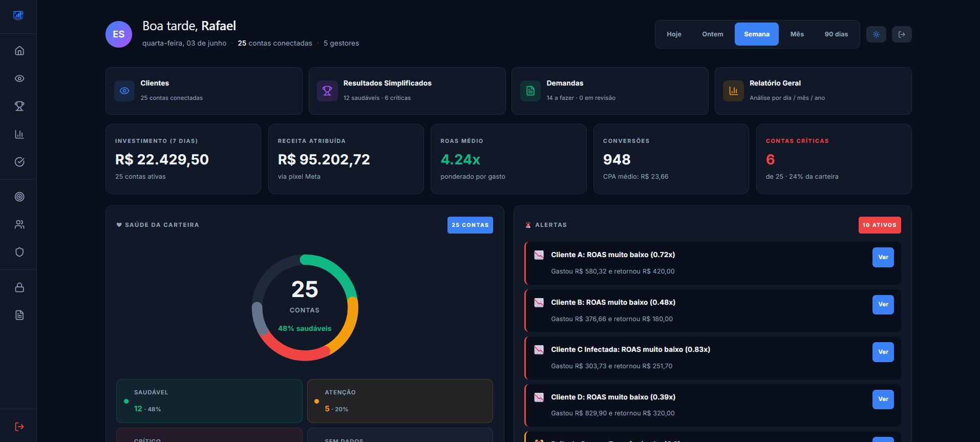Click '25 contas conectadas' in header

click(x=275, y=43)
